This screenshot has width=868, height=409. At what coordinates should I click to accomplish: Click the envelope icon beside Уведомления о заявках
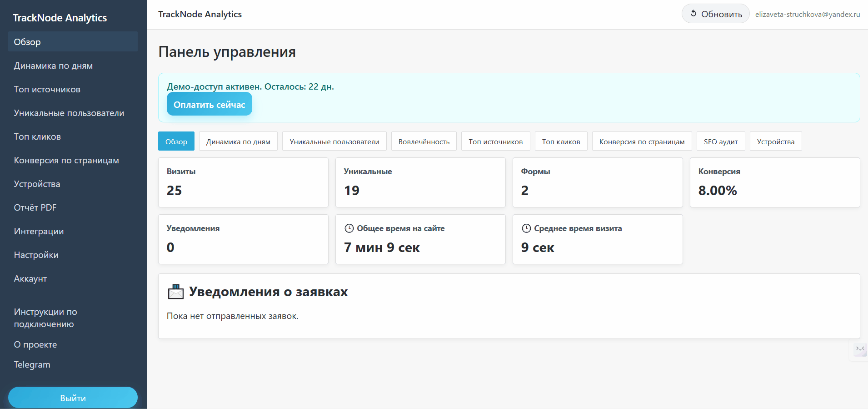(176, 292)
